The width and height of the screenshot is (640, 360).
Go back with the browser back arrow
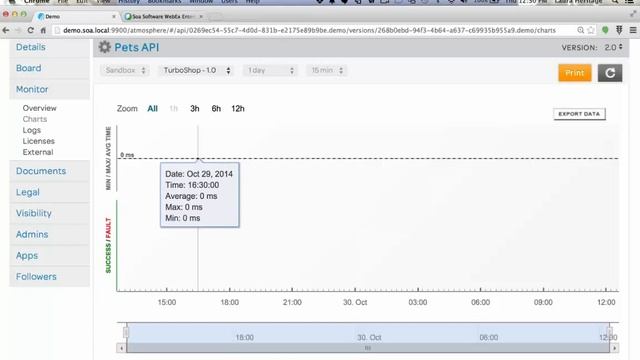tap(6, 30)
